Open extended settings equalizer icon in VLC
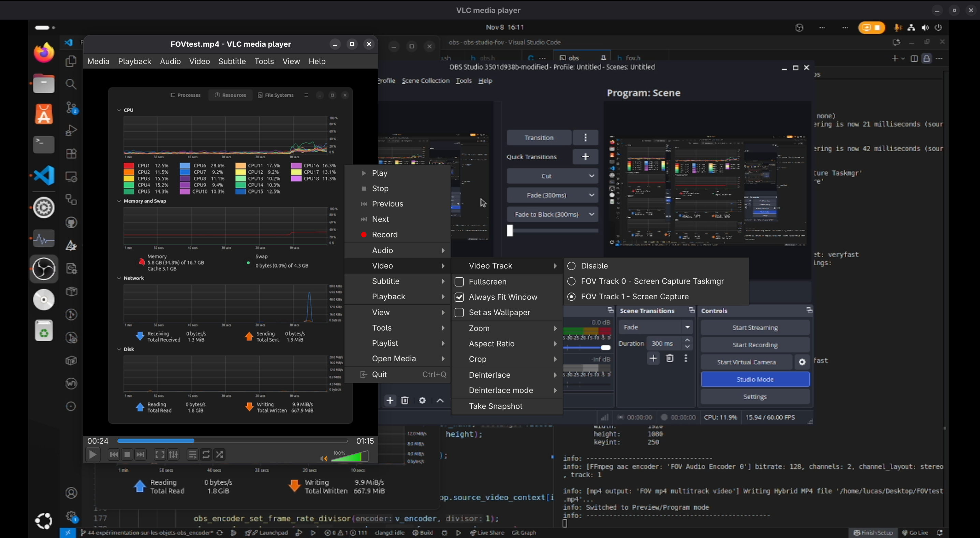The width and height of the screenshot is (980, 538). [x=173, y=455]
